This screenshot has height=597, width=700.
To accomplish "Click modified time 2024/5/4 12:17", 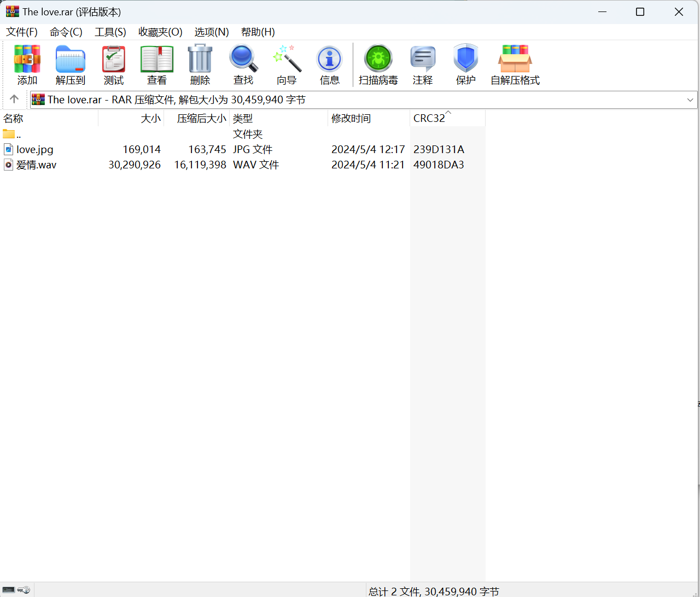I will 368,149.
